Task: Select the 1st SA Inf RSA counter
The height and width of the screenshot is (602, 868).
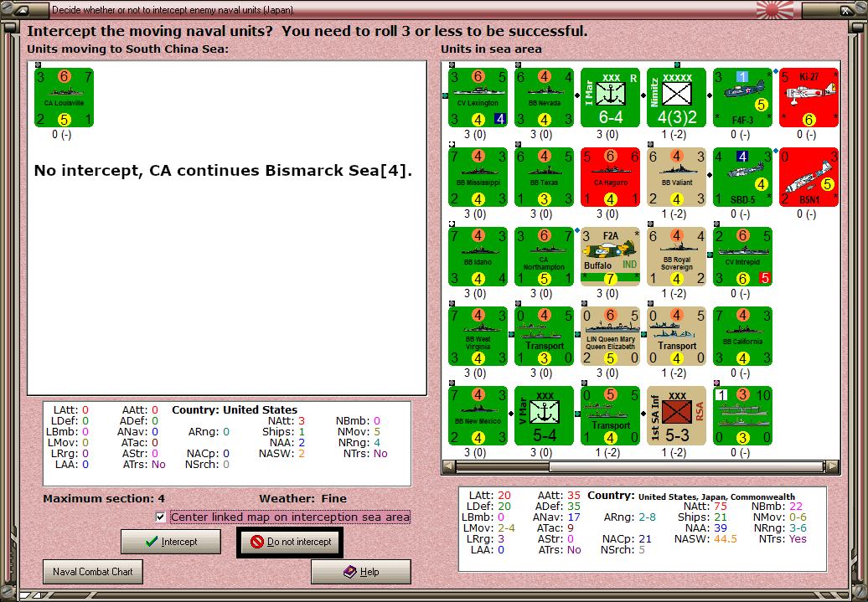Action: pos(676,416)
